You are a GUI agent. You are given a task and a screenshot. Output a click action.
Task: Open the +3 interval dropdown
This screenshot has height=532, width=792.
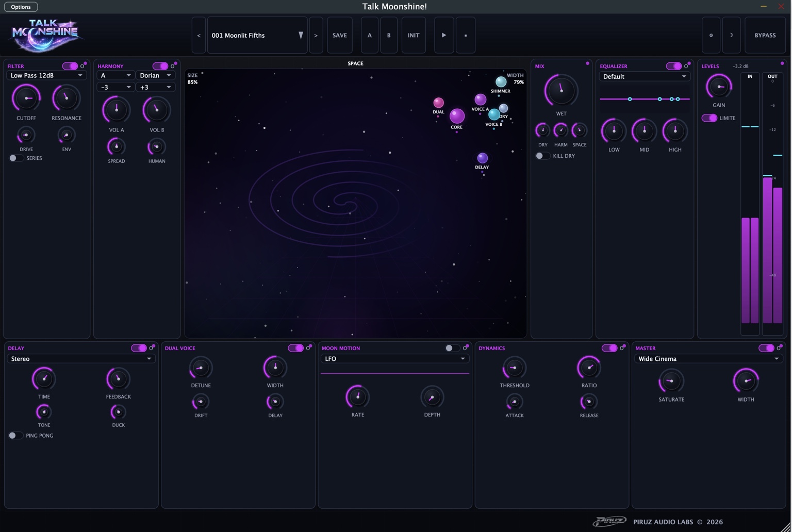click(x=155, y=87)
